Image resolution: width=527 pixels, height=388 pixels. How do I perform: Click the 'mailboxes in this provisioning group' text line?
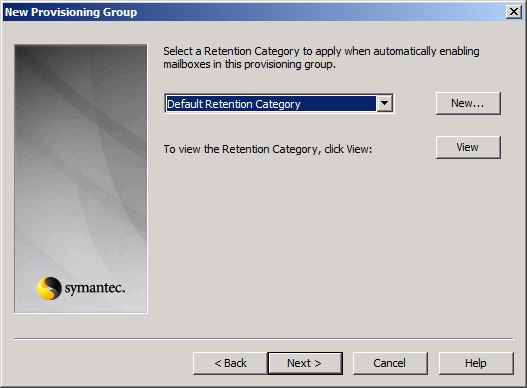point(249,64)
